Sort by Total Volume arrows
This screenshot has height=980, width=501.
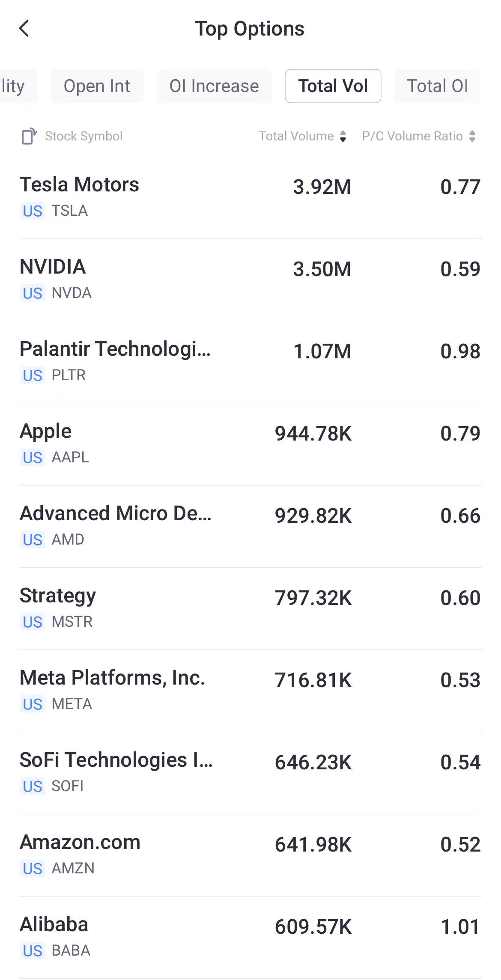tap(343, 136)
